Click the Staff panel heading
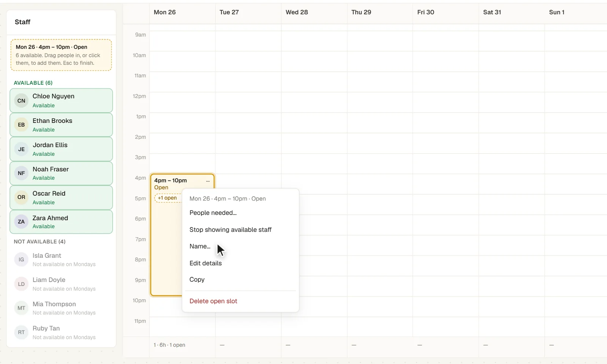607x364 pixels. (x=22, y=22)
